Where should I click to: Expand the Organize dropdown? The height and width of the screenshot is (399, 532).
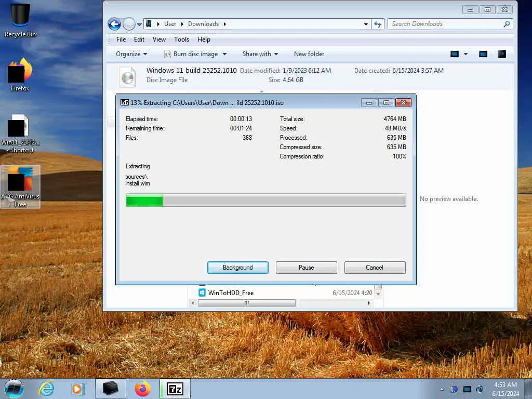[x=131, y=54]
